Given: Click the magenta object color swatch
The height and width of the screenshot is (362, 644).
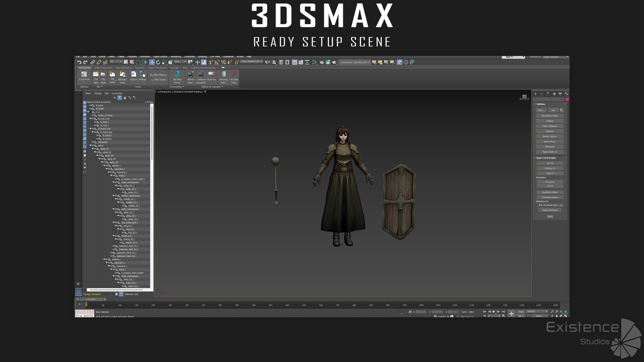Looking at the screenshot, I should (x=567, y=100).
